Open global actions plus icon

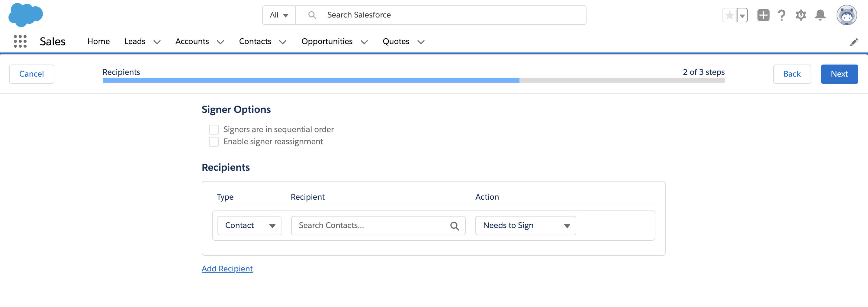coord(763,15)
